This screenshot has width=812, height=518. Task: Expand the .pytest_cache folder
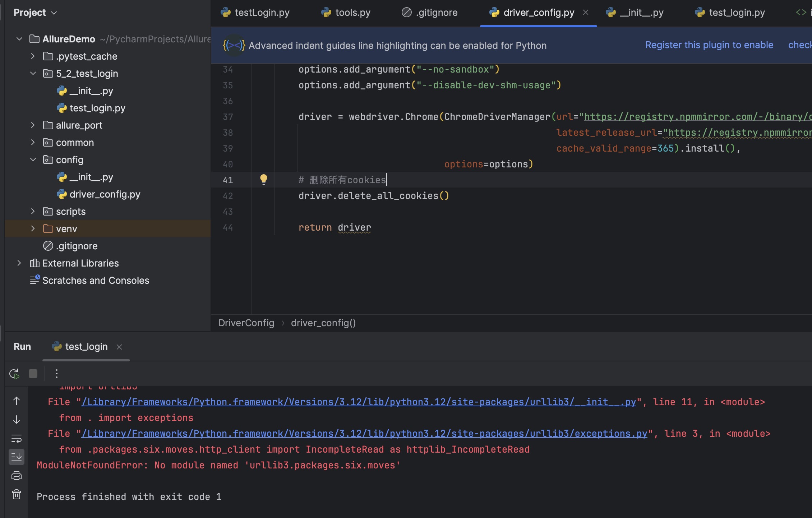[x=33, y=56]
